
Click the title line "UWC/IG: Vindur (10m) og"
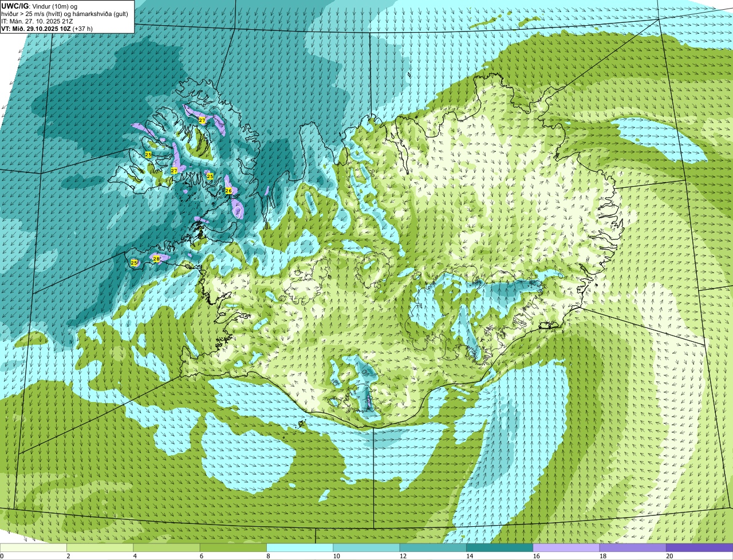tap(39, 6)
